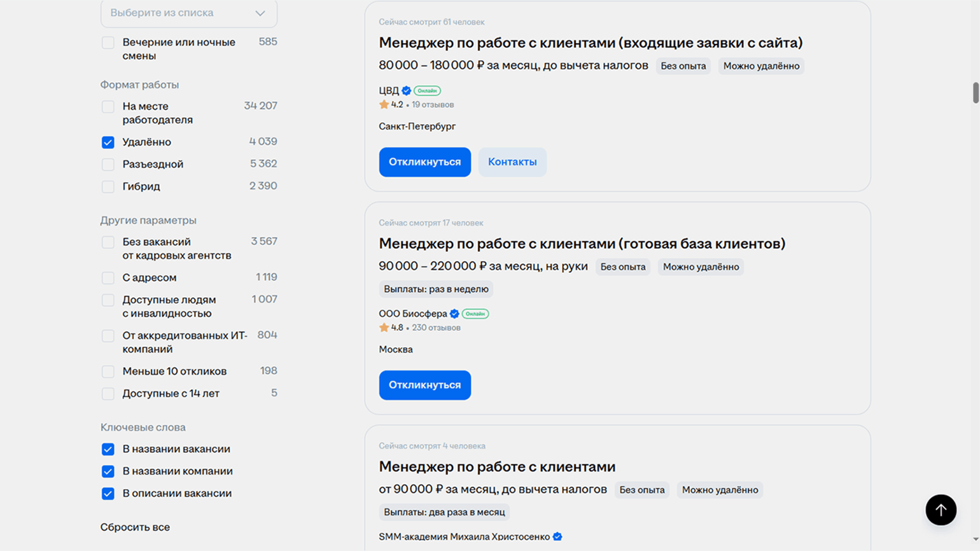Click verified badge beside SMM-академия Михаила Христосенко
This screenshot has height=551, width=980.
[x=557, y=537]
